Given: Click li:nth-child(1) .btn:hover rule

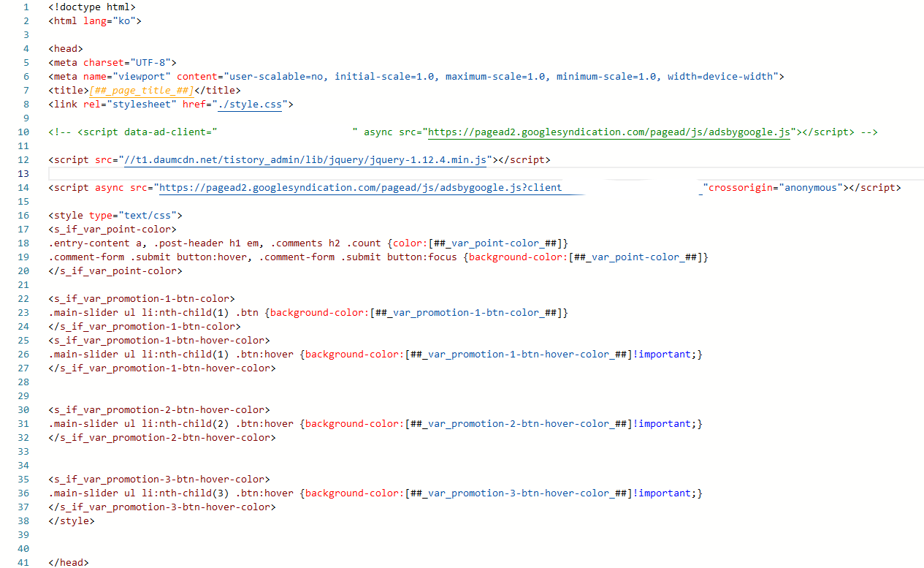Looking at the screenshot, I should [375, 354].
